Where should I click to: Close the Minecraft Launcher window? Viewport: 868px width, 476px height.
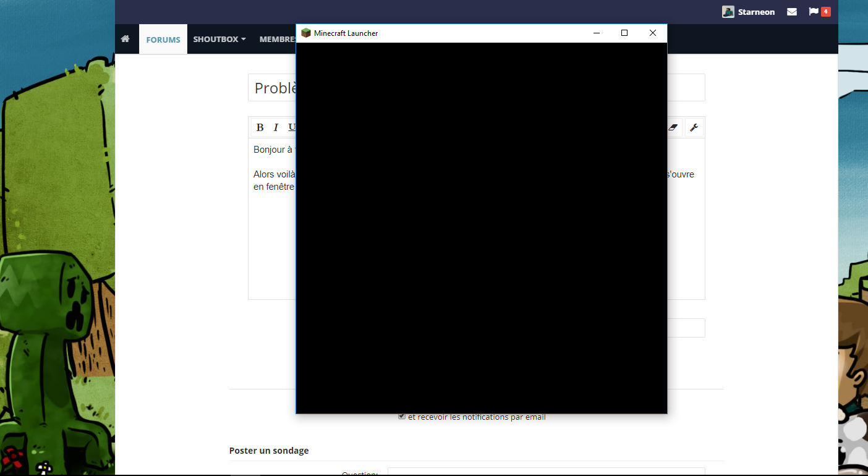[x=653, y=33]
